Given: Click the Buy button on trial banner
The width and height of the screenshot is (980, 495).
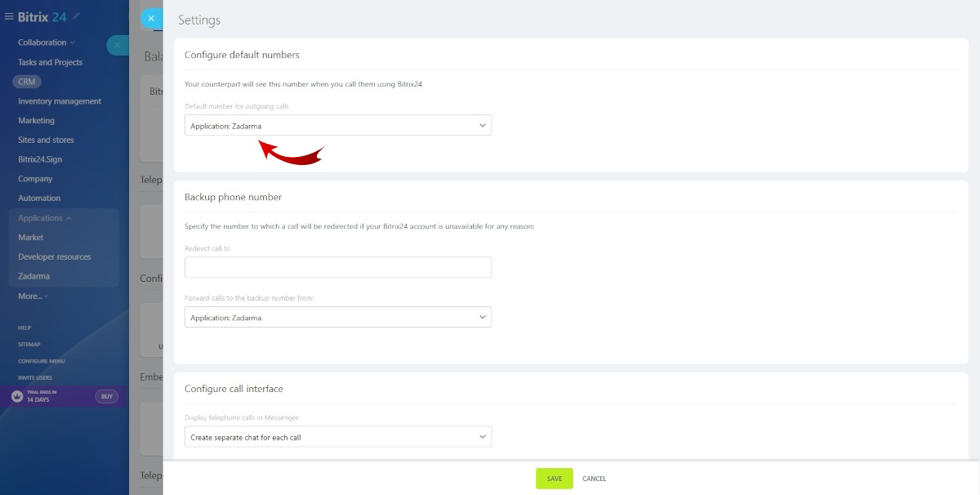Looking at the screenshot, I should click(106, 396).
